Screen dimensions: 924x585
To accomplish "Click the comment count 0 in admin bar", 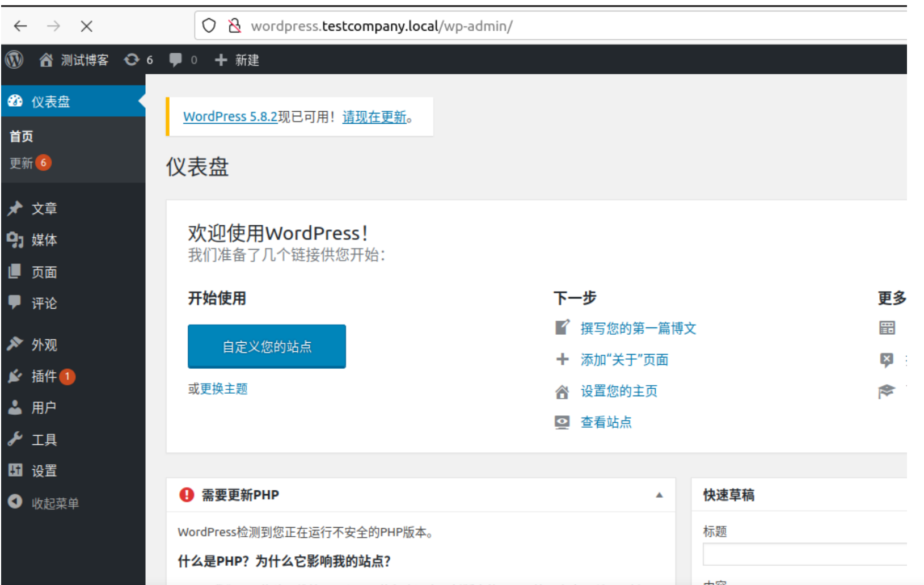I will (194, 60).
